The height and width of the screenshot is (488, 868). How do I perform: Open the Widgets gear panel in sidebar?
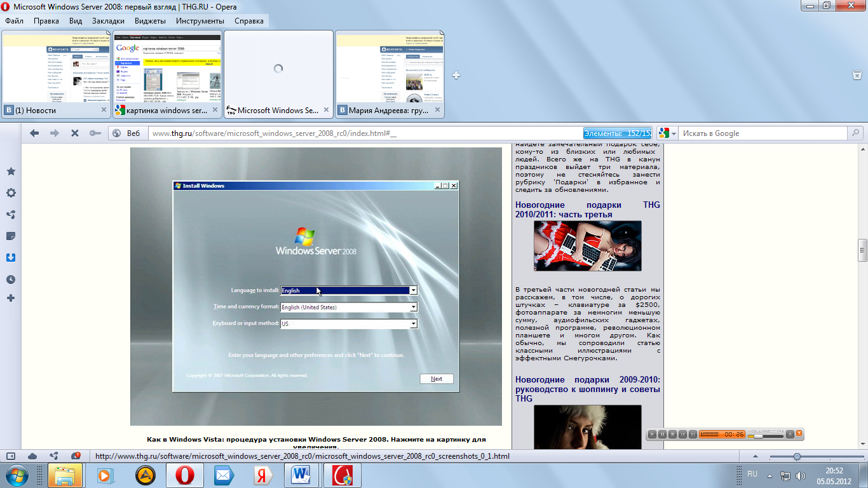11,193
